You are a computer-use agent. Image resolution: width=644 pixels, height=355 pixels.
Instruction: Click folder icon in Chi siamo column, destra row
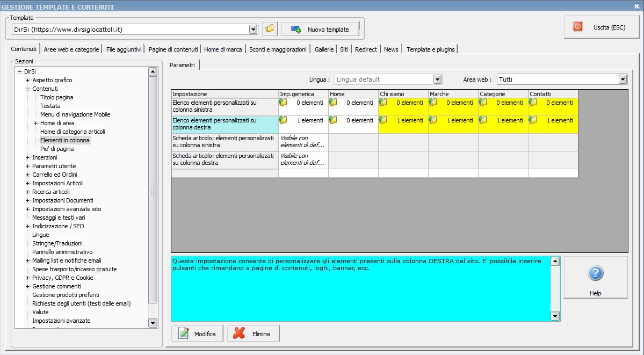(383, 120)
